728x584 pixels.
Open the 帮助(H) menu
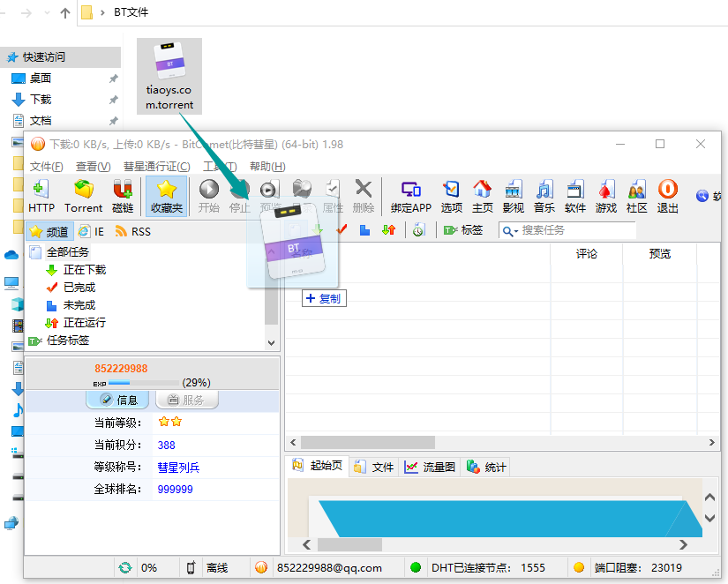267,166
